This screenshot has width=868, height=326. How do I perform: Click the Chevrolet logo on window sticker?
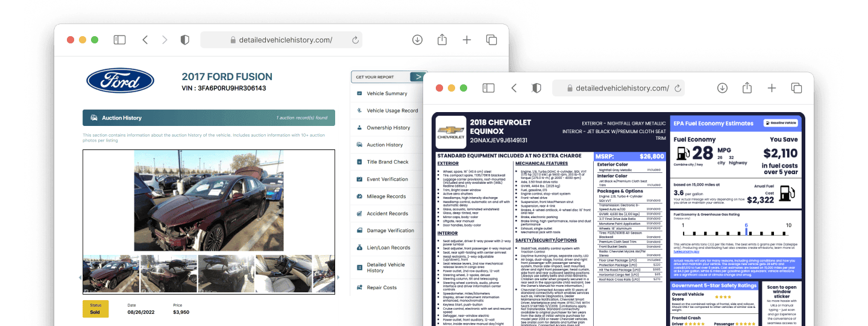tap(451, 131)
